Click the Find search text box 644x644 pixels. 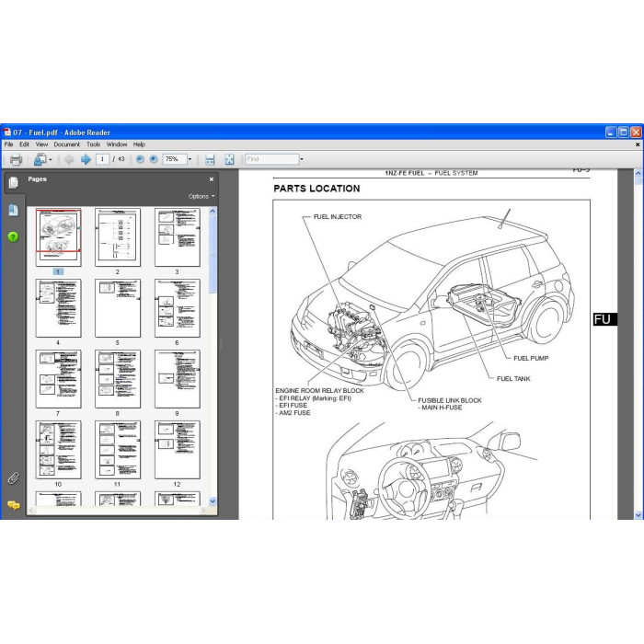[272, 159]
